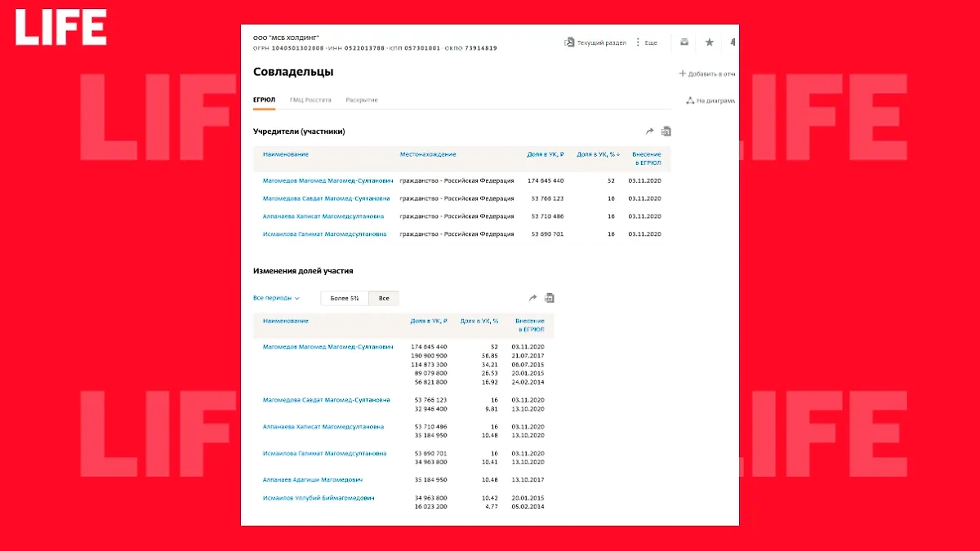This screenshot has height=551, width=980.
Task: Open the Еще three-dots menu
Action: [x=638, y=42]
